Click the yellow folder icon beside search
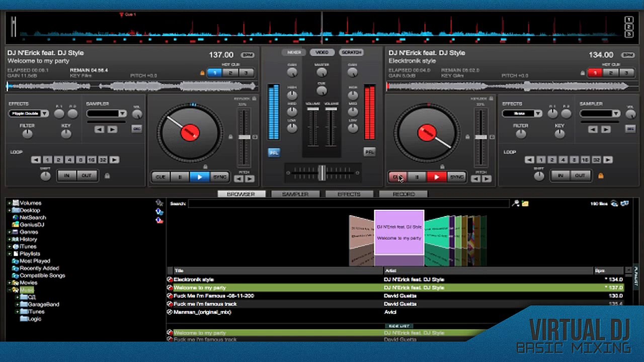644x362 pixels. (525, 204)
